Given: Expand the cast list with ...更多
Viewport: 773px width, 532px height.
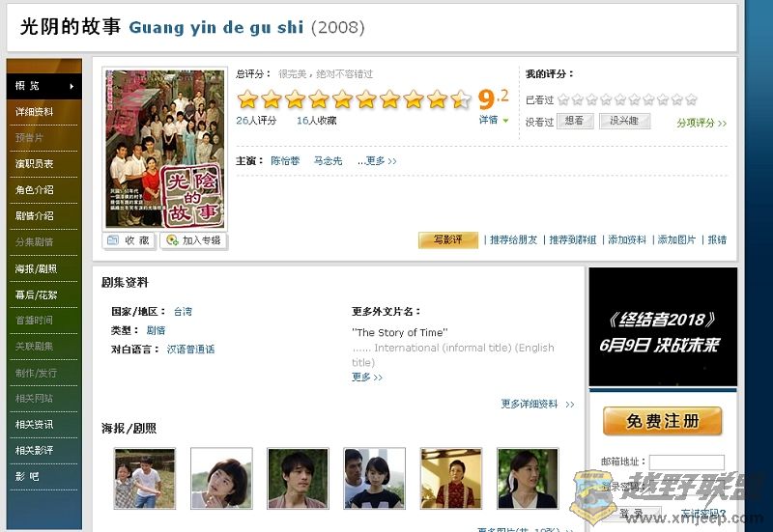Looking at the screenshot, I should click(x=377, y=161).
